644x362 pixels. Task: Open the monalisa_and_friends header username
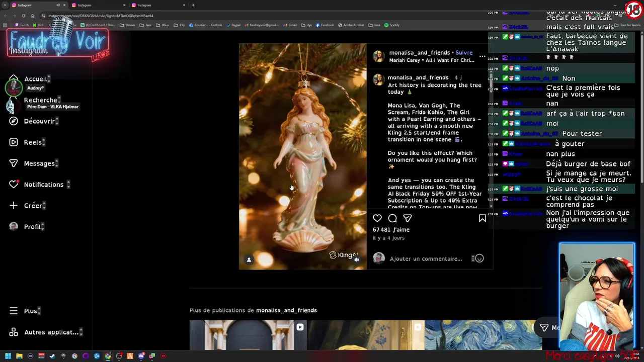pyautogui.click(x=419, y=53)
